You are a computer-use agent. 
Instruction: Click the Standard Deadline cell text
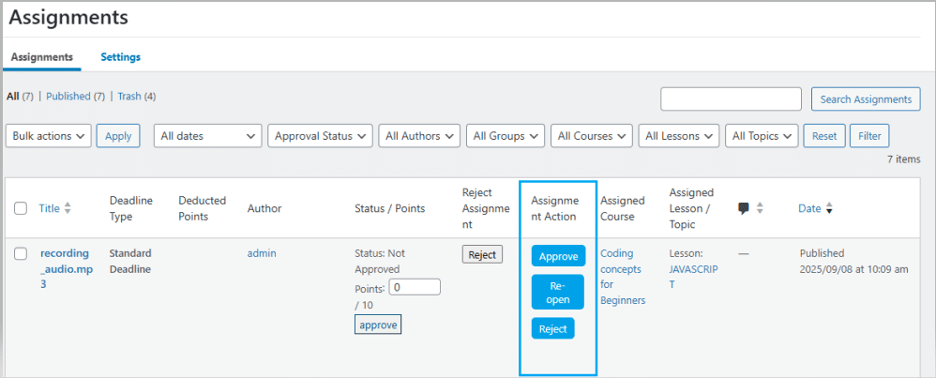[x=130, y=261]
